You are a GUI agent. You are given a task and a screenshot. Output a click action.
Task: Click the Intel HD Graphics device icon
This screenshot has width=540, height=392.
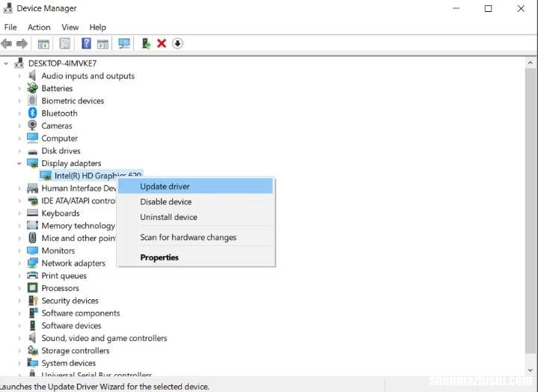tap(46, 175)
